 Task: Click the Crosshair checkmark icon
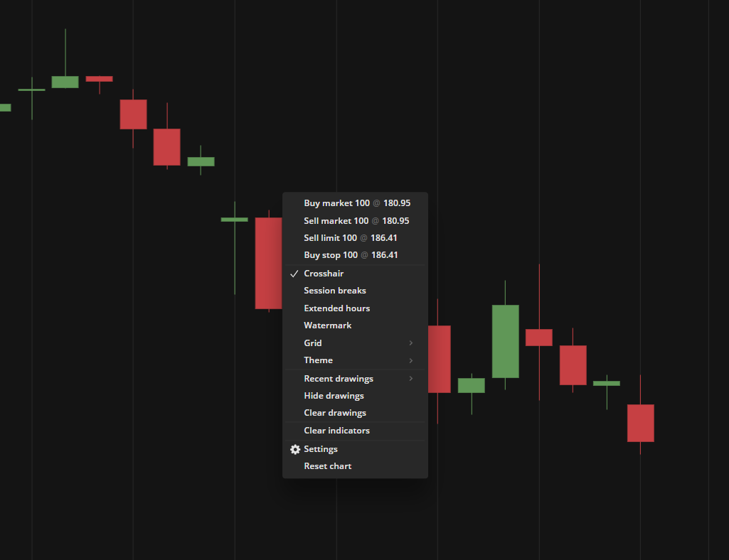click(x=294, y=274)
